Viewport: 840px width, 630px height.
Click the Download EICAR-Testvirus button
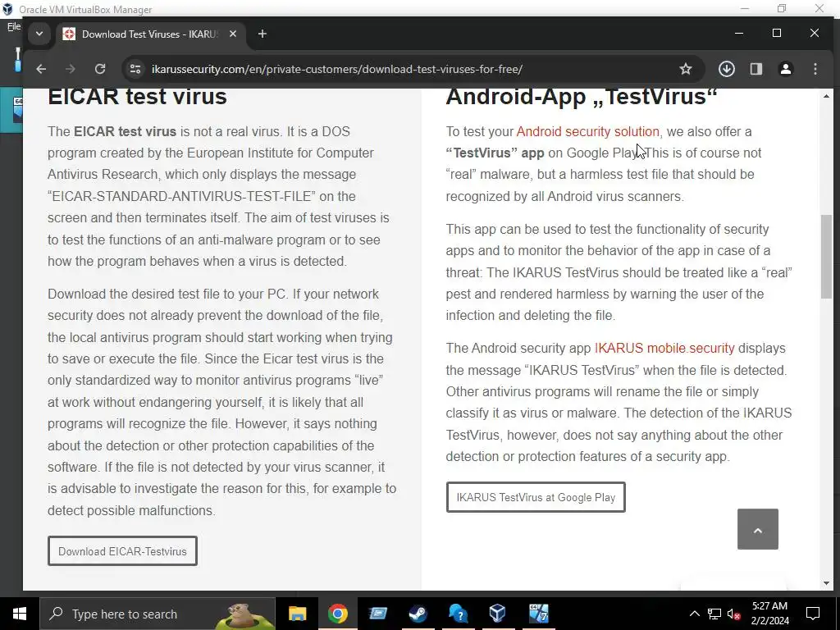click(x=122, y=551)
